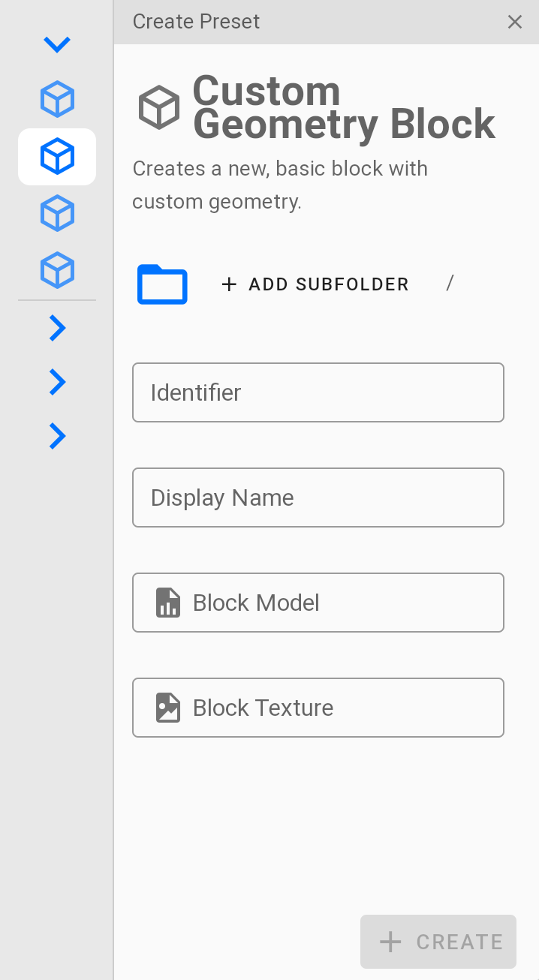
Task: Select the fourth block preset in the sidebar
Action: (x=57, y=270)
